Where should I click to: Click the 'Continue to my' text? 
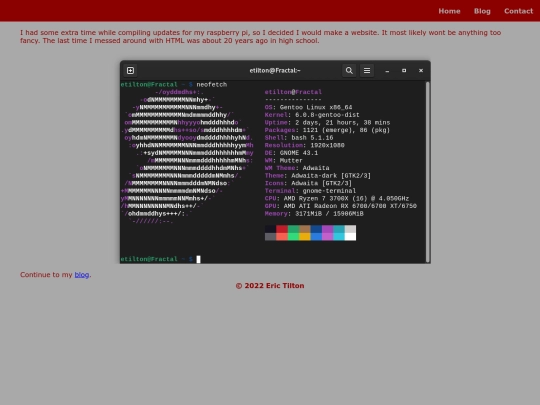(x=46, y=275)
